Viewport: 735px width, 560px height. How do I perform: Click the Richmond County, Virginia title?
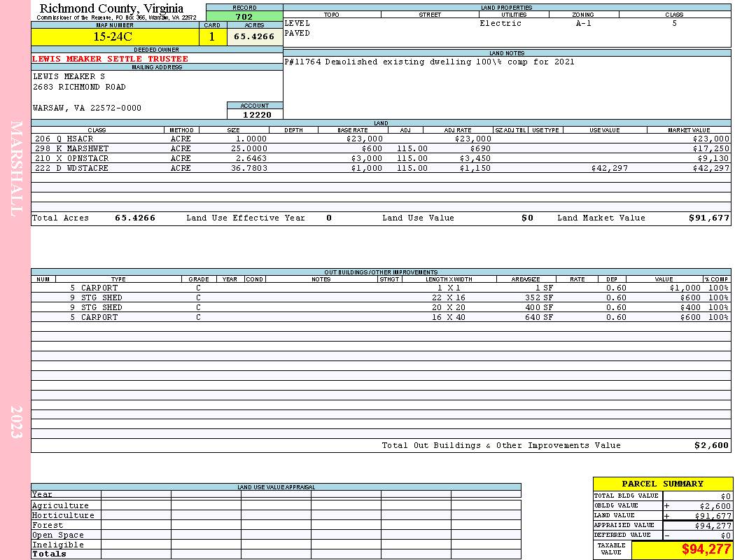pos(111,8)
